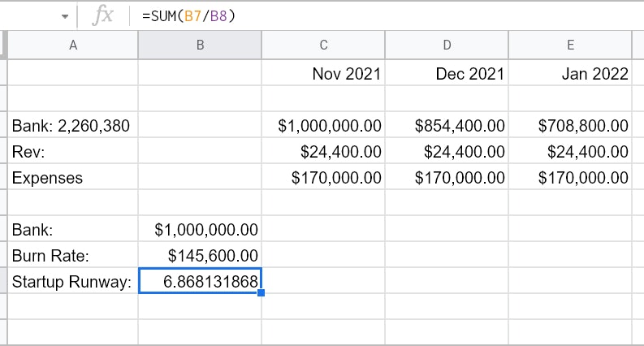The height and width of the screenshot is (346, 644).
Task: Select column B header
Action: [200, 45]
